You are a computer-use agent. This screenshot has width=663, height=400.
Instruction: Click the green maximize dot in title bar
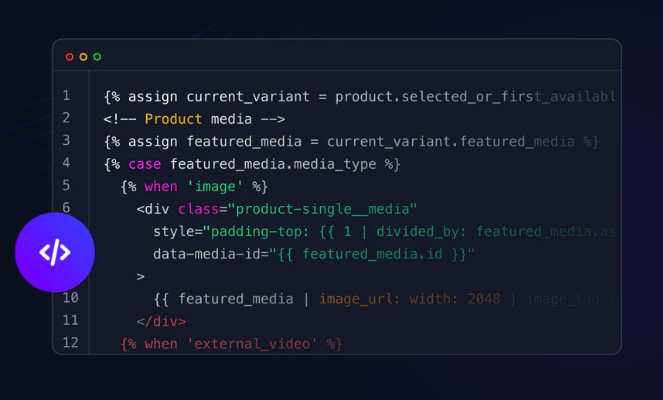(x=97, y=57)
